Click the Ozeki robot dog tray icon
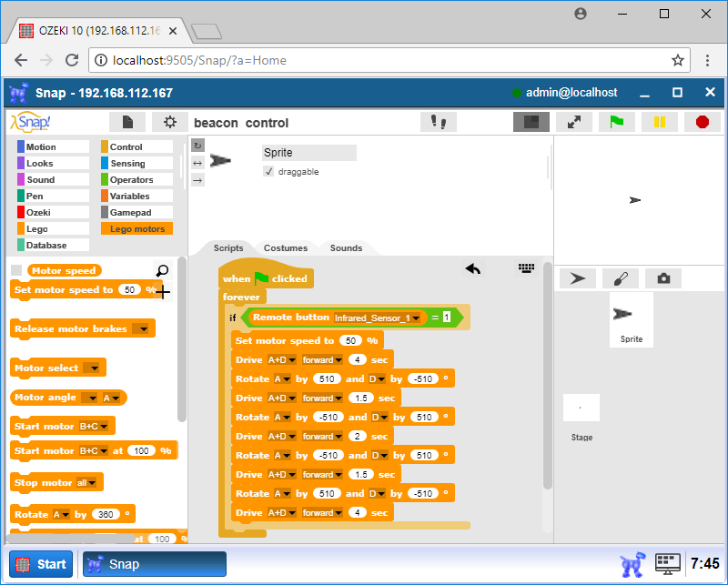Image resolution: width=728 pixels, height=585 pixels. 632,564
